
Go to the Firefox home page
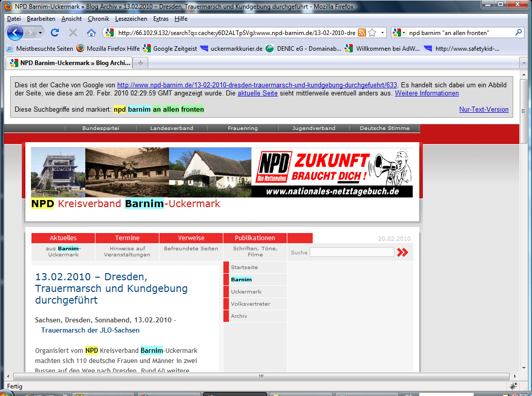pos(91,32)
